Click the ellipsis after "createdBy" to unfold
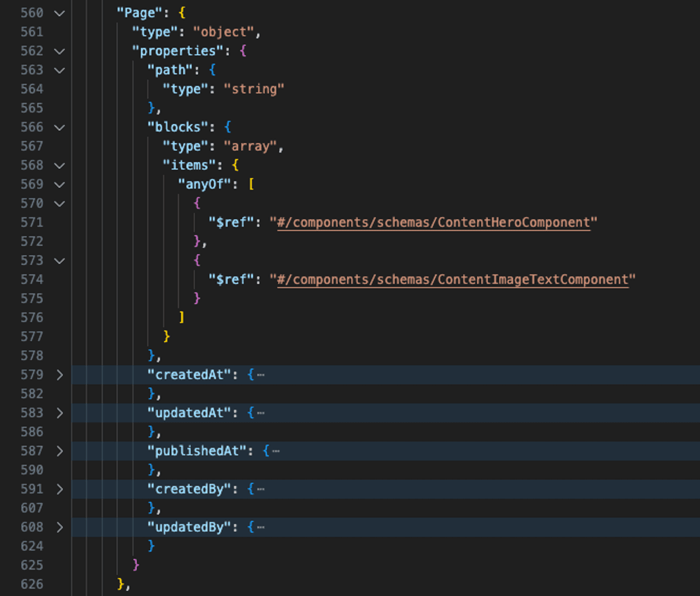The width and height of the screenshot is (700, 596). coord(261,489)
